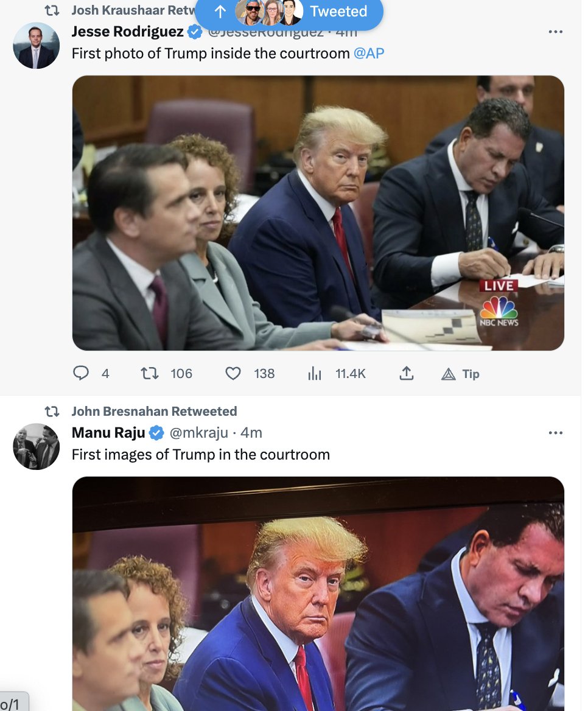588x711 pixels.
Task: Enlarge Manu Raju's courtroom screen image
Action: pos(318,594)
